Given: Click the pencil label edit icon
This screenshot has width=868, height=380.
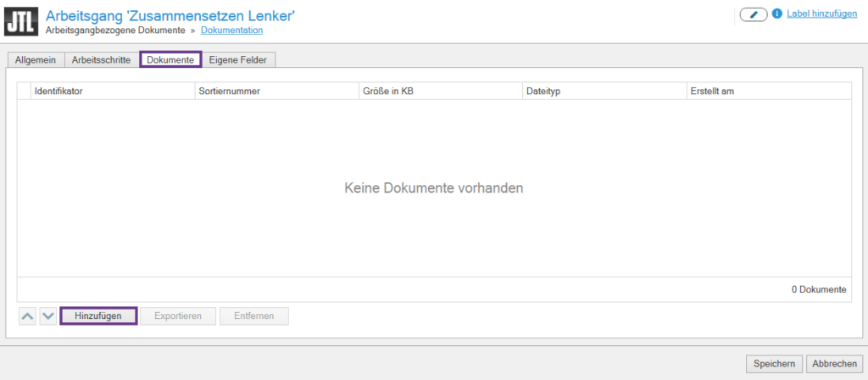Looking at the screenshot, I should (754, 15).
